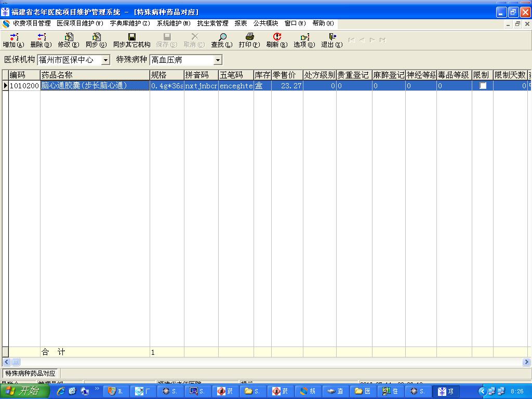
Task: Click the 五笔码 column header
Action: [236, 75]
